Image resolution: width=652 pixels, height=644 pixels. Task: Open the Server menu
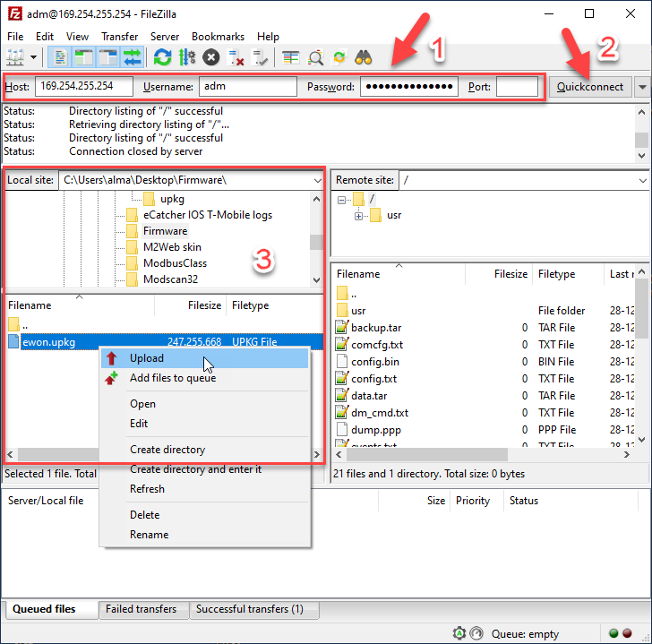coord(165,37)
